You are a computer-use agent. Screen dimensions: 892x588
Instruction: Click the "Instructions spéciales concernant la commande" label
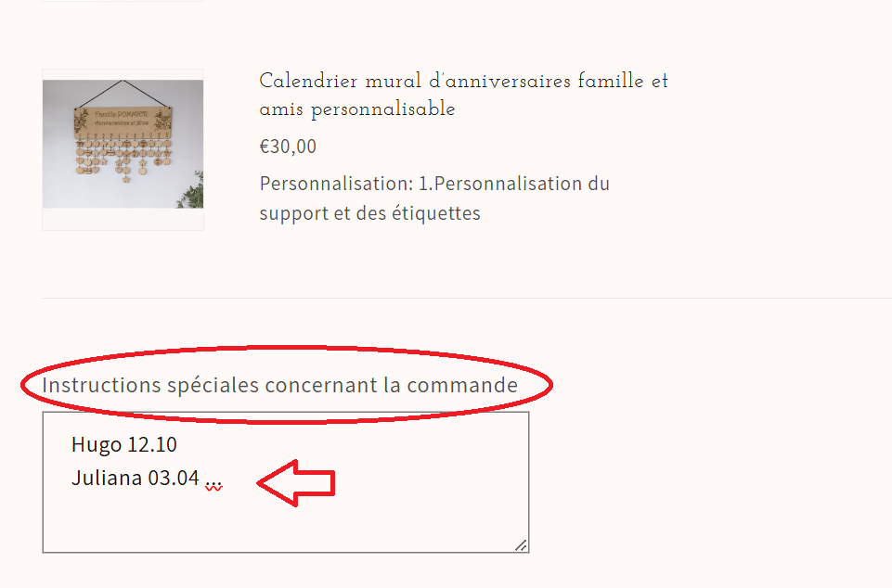point(279,385)
